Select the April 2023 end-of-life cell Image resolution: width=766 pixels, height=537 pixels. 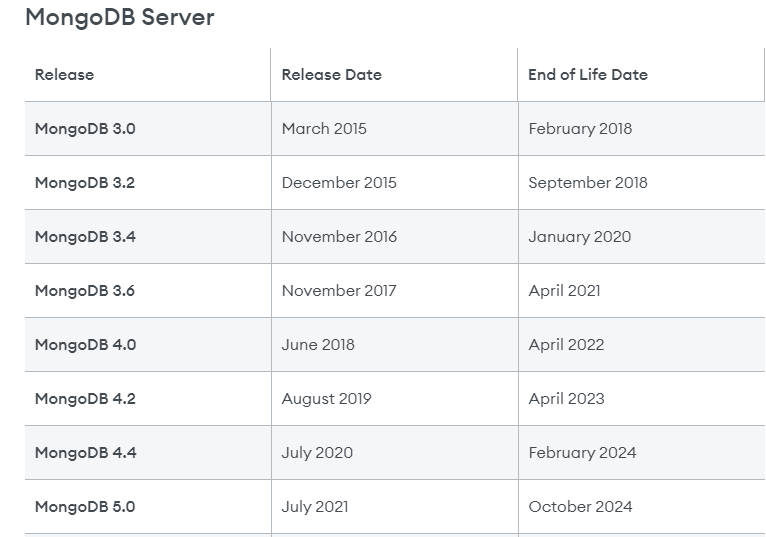(x=566, y=398)
